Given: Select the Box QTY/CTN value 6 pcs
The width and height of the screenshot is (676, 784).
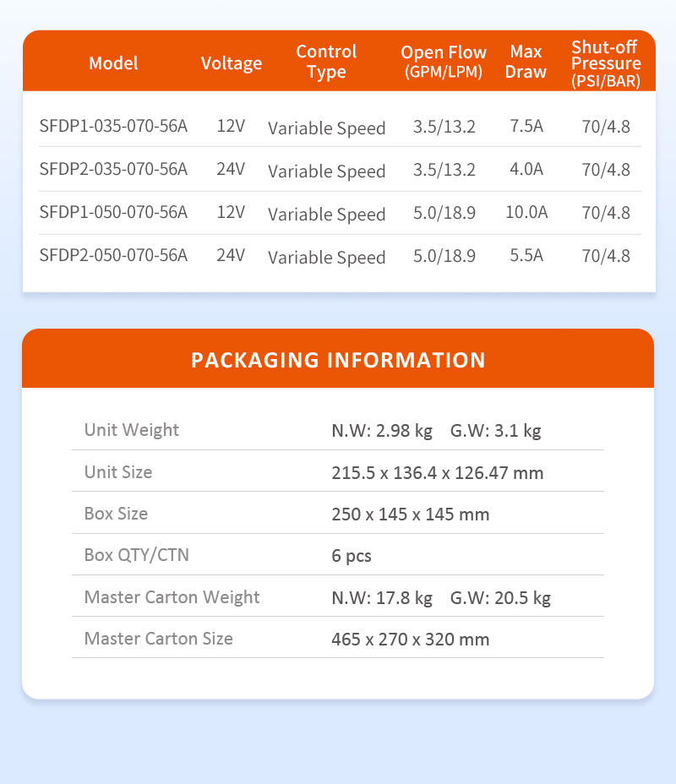Looking at the screenshot, I should (x=352, y=556).
